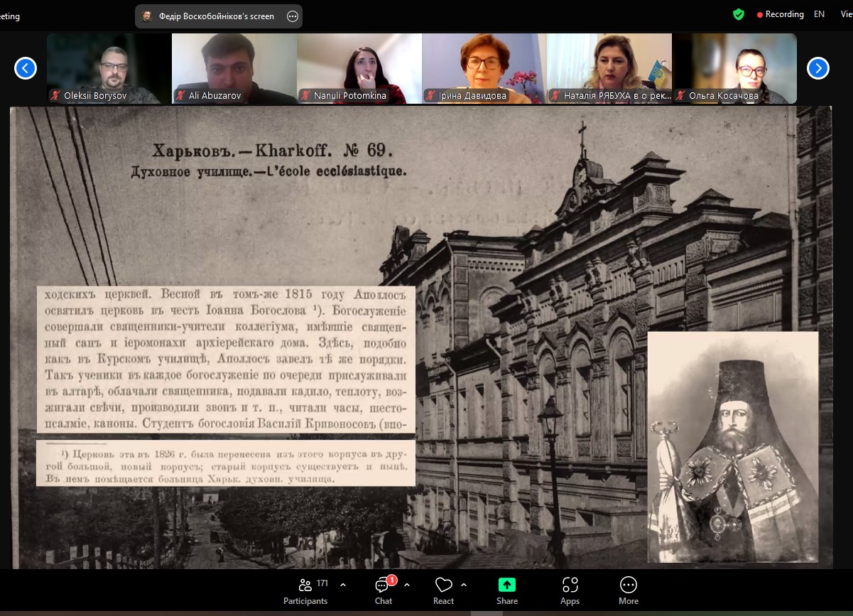Select Nanuli Potomkina's video thumbnail
Screen dimensions: 853x616
359,68
